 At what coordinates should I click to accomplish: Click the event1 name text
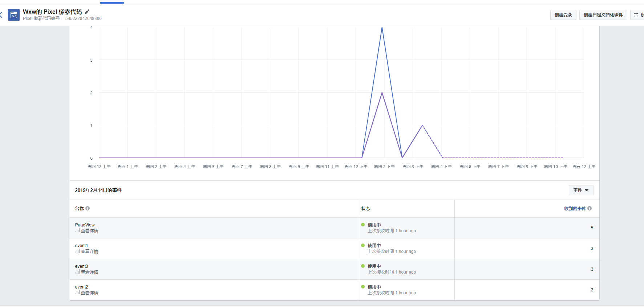[81, 246]
